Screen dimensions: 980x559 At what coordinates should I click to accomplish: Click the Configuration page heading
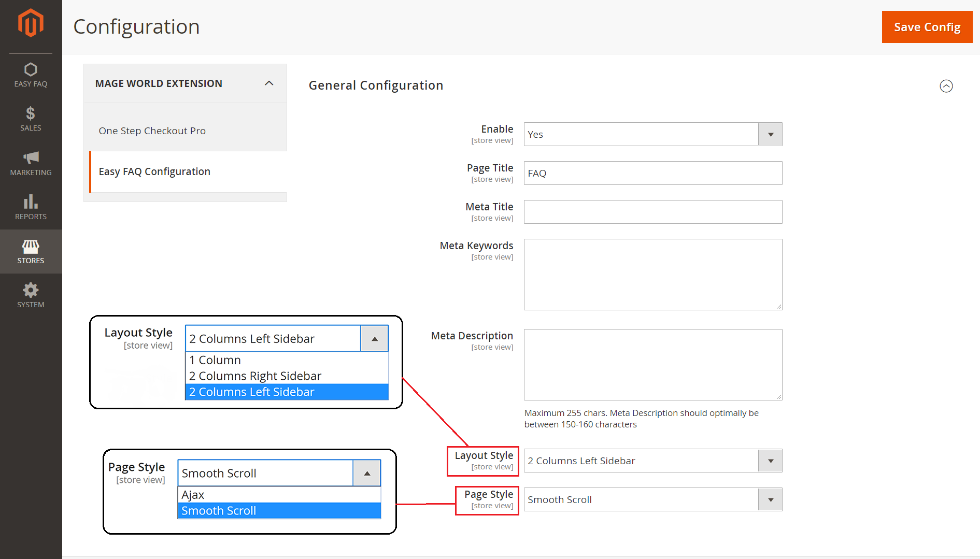tap(136, 27)
